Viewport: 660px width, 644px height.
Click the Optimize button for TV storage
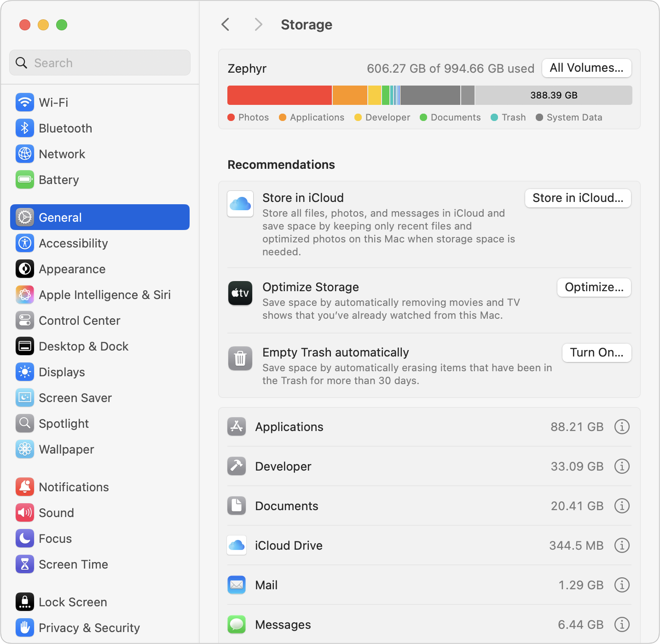pyautogui.click(x=594, y=287)
